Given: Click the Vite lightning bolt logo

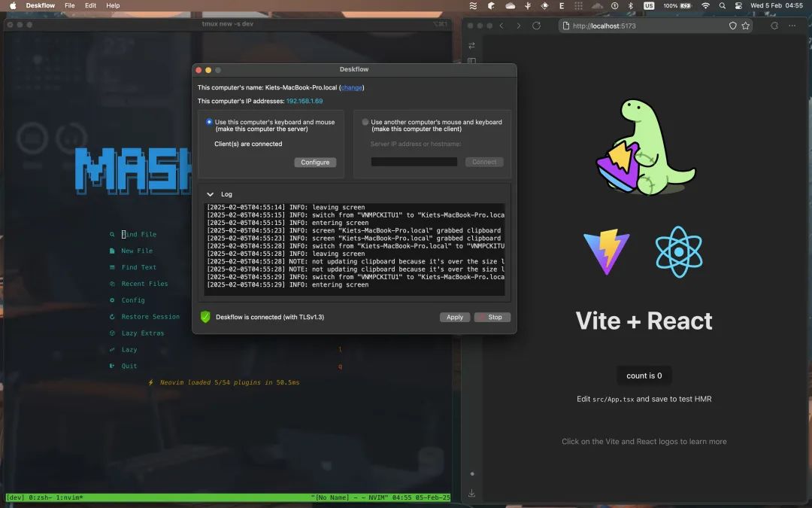Looking at the screenshot, I should pyautogui.click(x=606, y=249).
